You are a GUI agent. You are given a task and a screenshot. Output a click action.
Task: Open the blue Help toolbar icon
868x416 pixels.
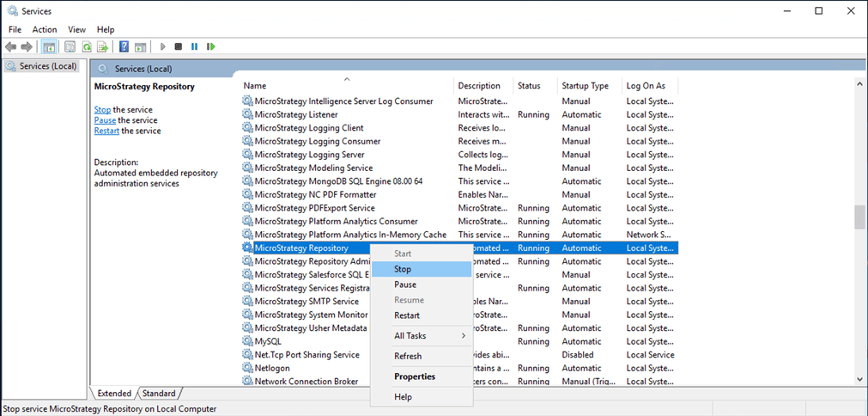124,47
